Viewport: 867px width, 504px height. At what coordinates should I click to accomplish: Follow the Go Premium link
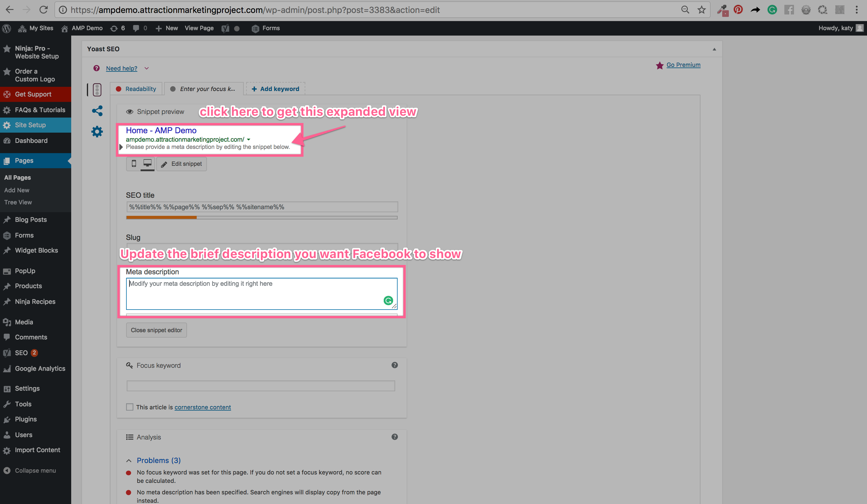683,65
